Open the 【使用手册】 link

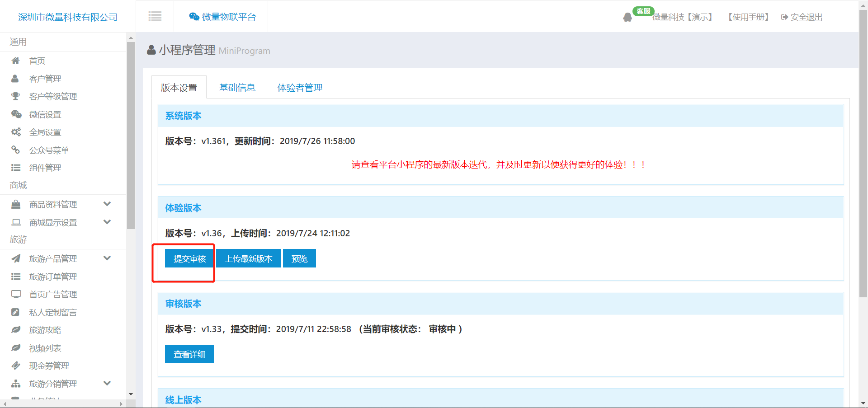click(749, 17)
